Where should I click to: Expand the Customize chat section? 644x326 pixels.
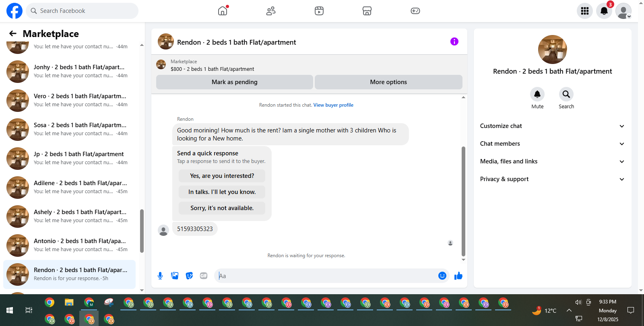click(552, 126)
